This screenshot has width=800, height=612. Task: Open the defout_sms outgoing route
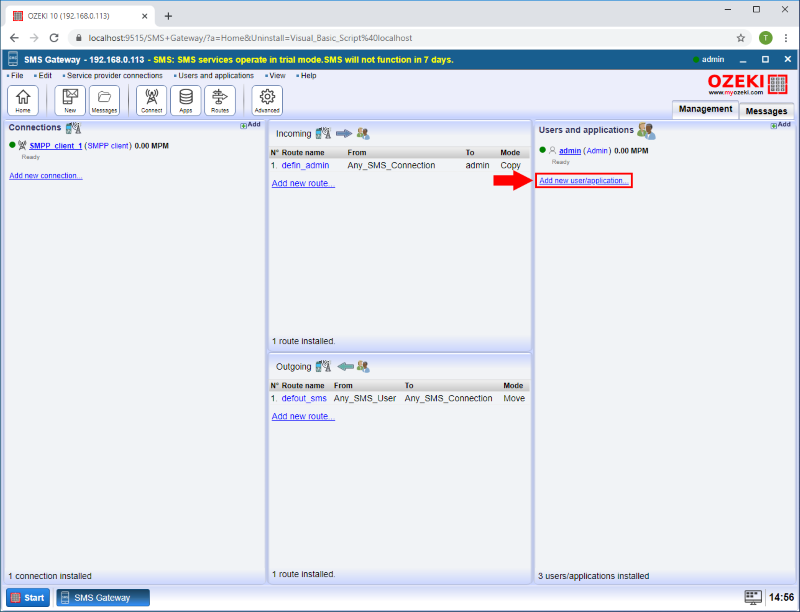coord(304,398)
